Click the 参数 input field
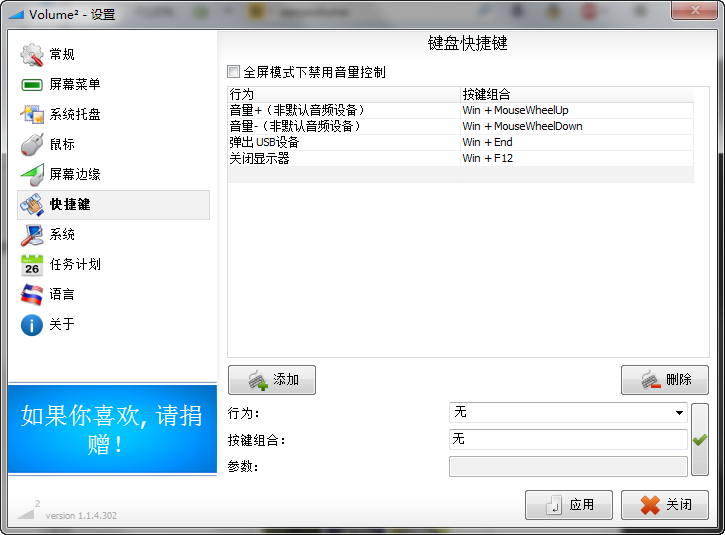 pyautogui.click(x=568, y=466)
